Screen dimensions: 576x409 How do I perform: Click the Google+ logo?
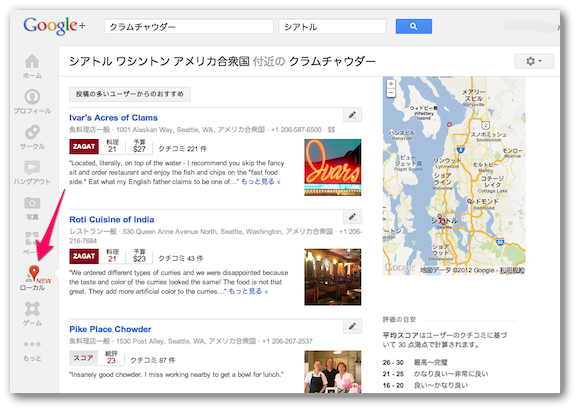[x=54, y=26]
